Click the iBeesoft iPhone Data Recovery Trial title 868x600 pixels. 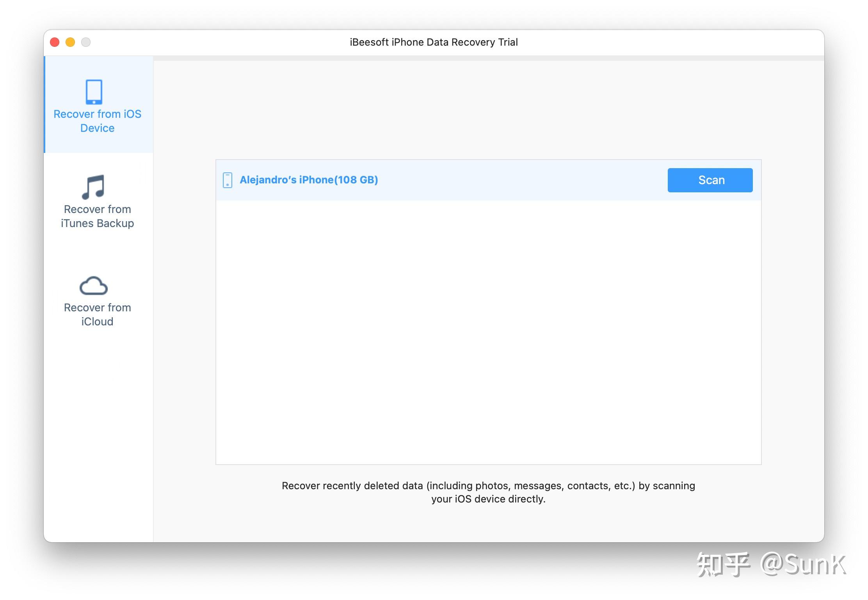pos(434,42)
